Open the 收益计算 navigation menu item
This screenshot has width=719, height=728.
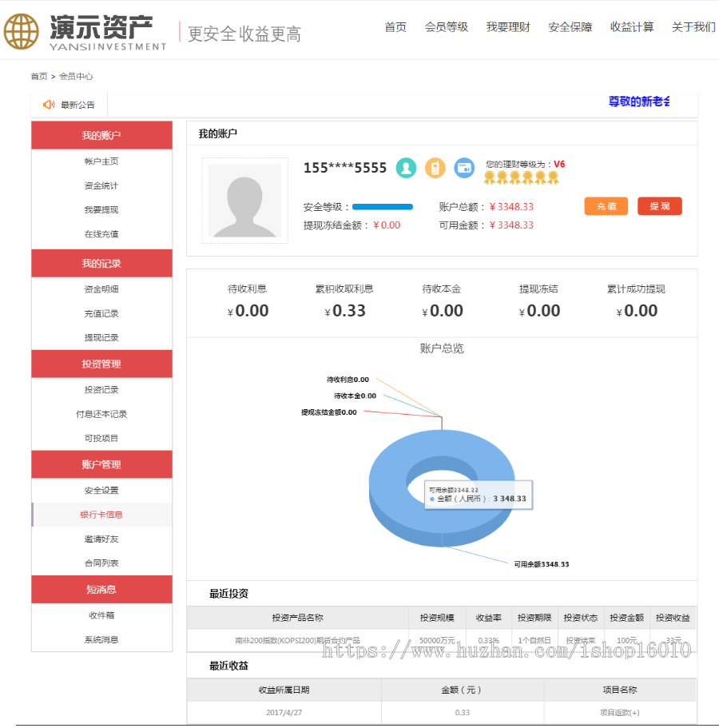coord(632,26)
